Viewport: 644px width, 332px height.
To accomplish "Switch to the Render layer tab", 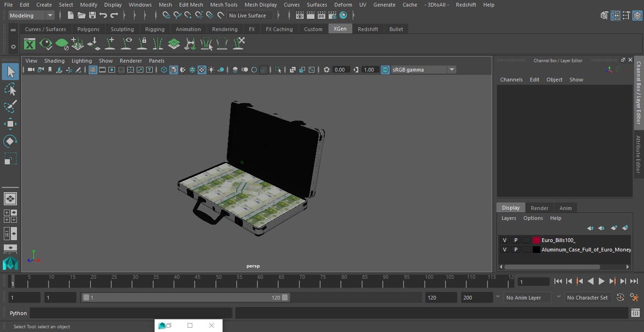I will click(x=539, y=208).
